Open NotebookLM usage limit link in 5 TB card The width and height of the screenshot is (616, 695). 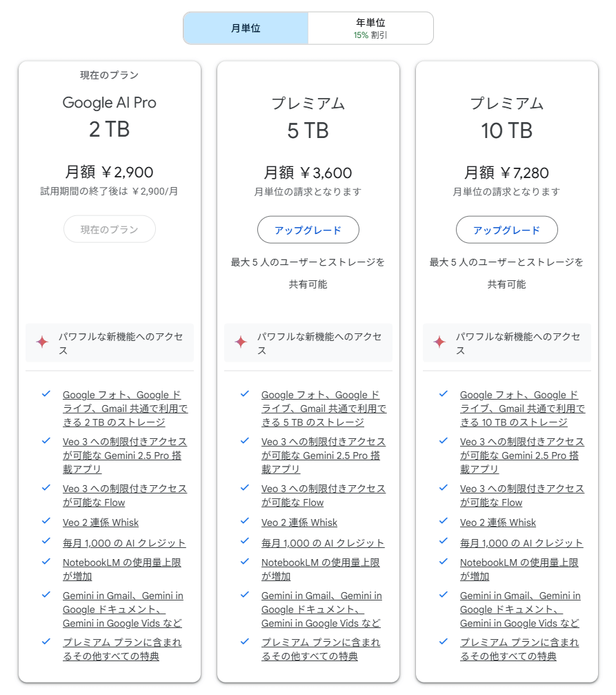tap(320, 569)
